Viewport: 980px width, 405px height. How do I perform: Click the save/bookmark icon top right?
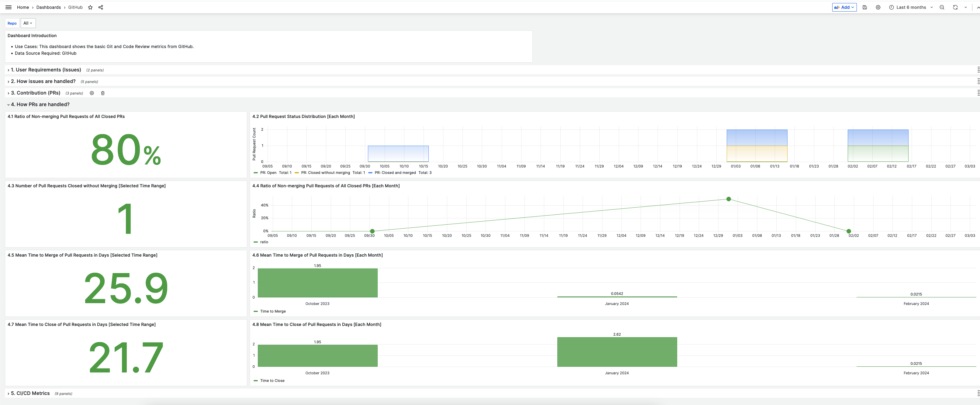(x=865, y=8)
